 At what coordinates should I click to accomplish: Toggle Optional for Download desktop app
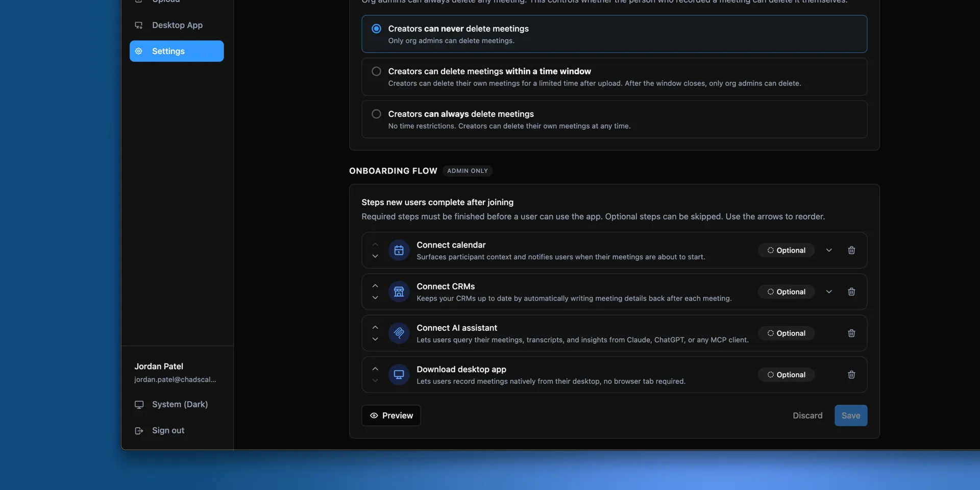click(x=786, y=374)
